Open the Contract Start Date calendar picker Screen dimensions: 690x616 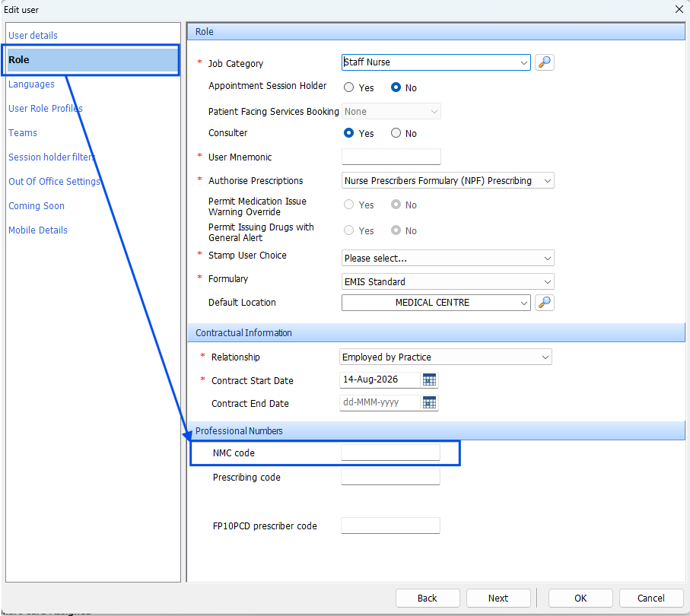point(429,379)
